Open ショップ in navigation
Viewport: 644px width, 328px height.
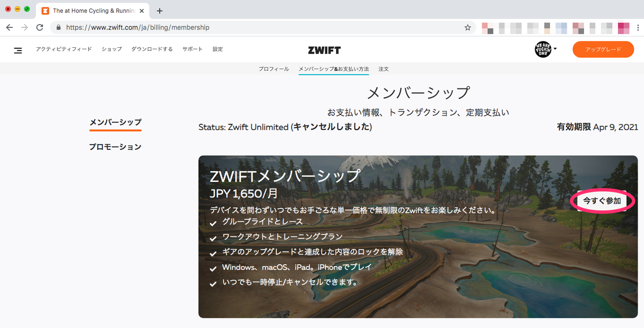[112, 49]
